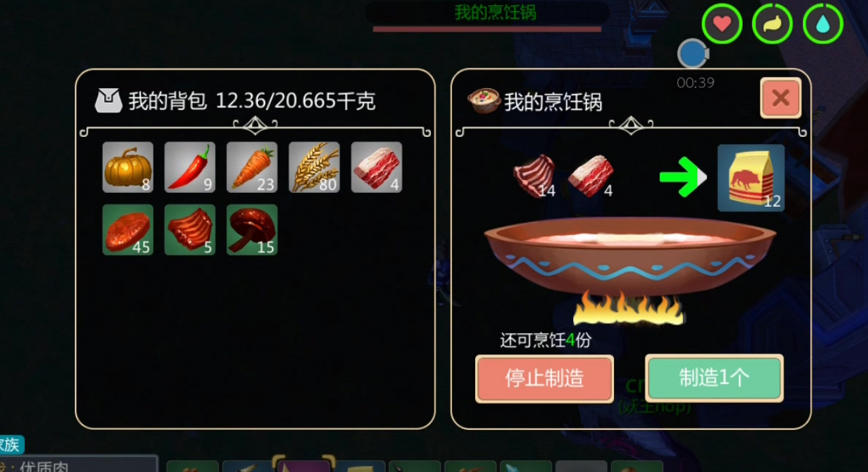Click the raw ribs ingredient in cooking pot
Image resolution: width=868 pixels, height=472 pixels.
pos(535,176)
